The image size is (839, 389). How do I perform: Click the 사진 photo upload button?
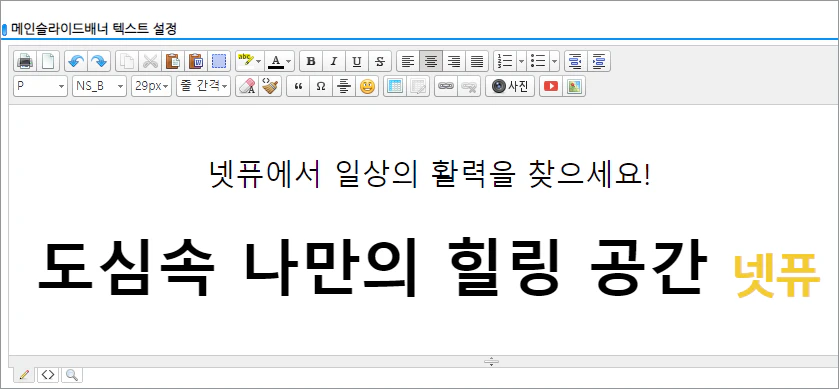point(510,86)
